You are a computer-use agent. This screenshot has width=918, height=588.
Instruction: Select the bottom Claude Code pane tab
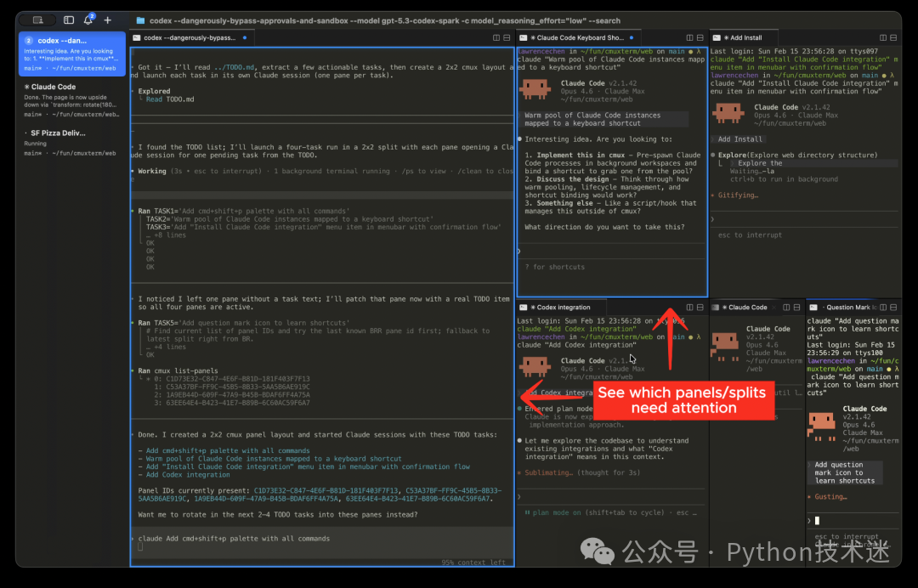[744, 307]
